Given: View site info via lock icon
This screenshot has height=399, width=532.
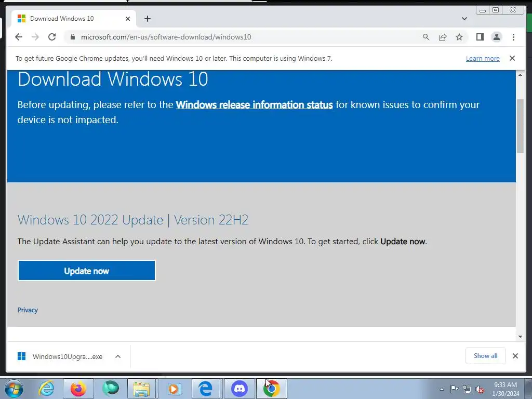Looking at the screenshot, I should [x=73, y=37].
